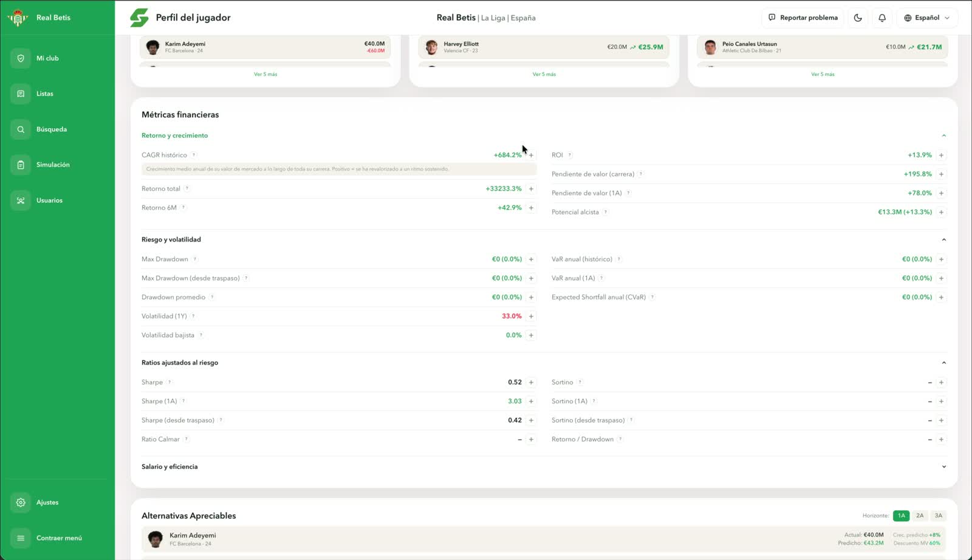Click Harvey Elliott avatar photo
Image resolution: width=972 pixels, height=560 pixels.
[x=432, y=47]
